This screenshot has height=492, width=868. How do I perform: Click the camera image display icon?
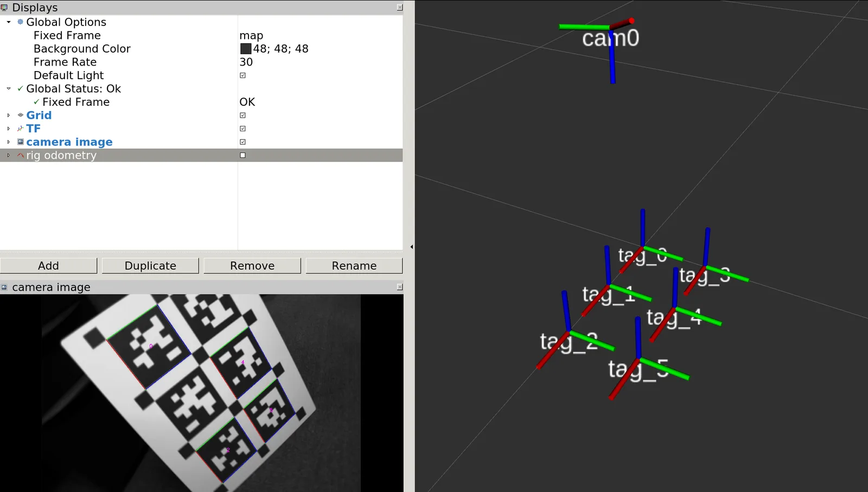[x=21, y=142]
